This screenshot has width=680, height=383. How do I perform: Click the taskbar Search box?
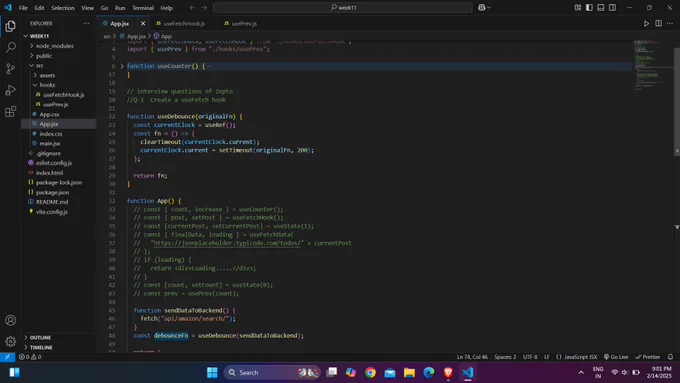click(271, 372)
